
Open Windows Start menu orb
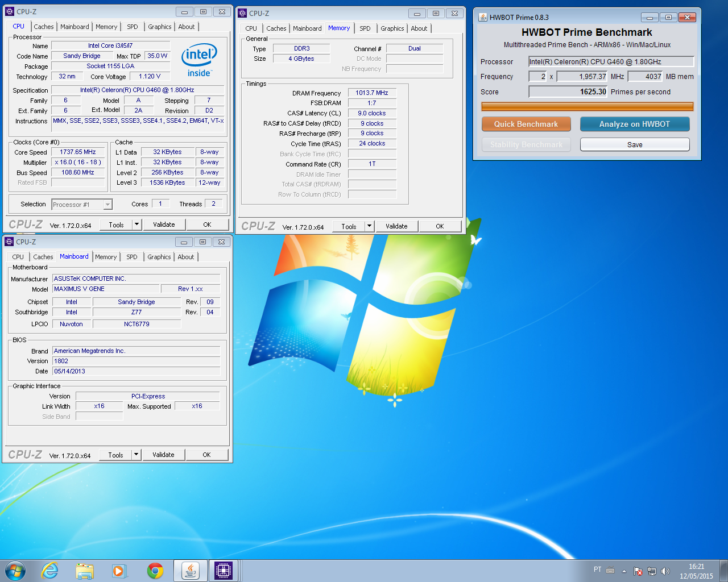tap(15, 571)
